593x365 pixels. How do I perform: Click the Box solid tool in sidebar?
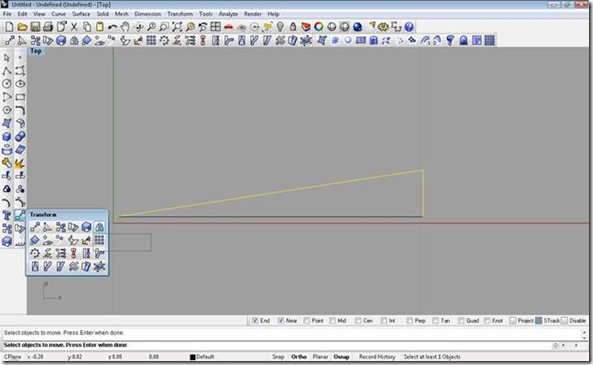[x=7, y=137]
